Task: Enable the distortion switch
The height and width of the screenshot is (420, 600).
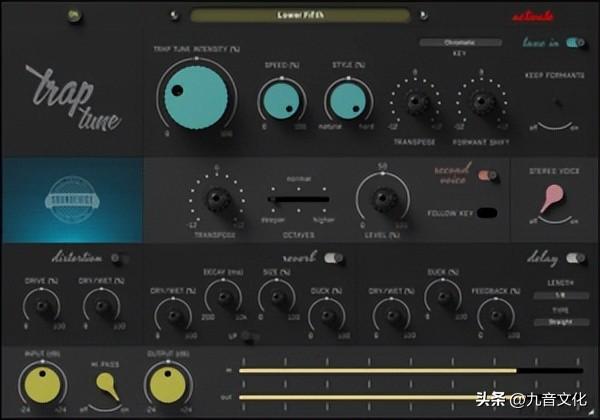Action: [x=117, y=258]
